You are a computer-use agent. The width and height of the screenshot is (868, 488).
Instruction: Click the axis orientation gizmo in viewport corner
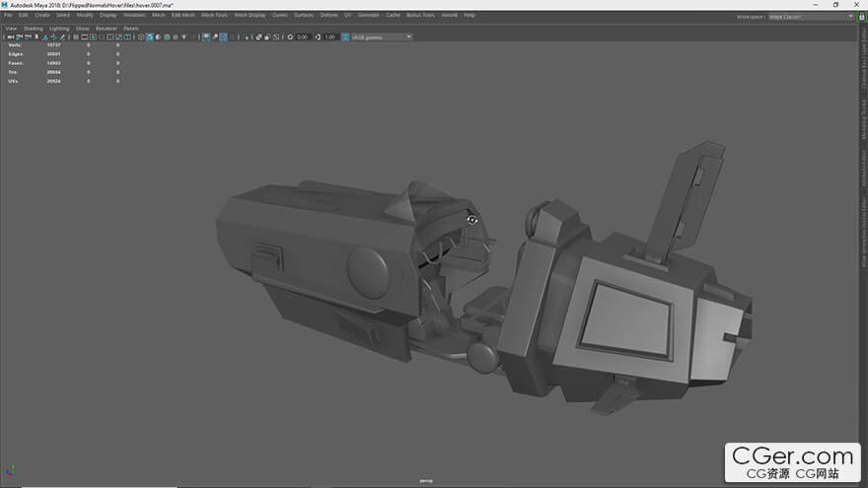coord(11,470)
